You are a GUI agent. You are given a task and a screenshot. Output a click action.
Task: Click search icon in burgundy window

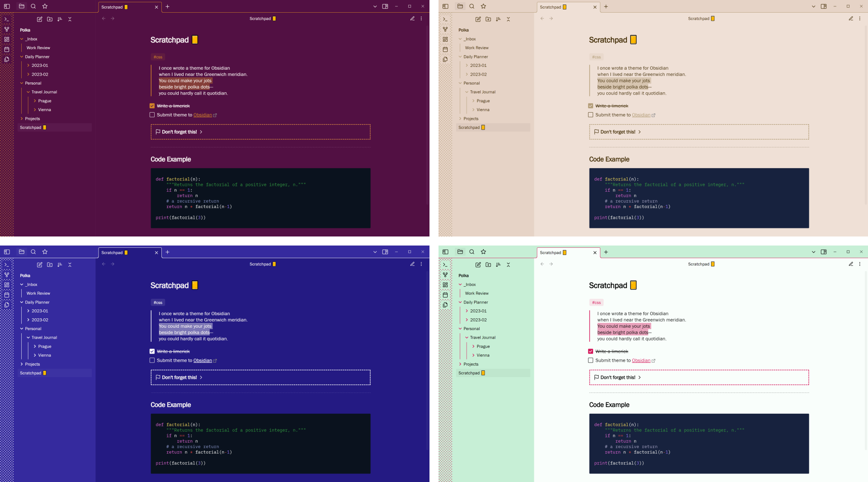click(x=33, y=6)
